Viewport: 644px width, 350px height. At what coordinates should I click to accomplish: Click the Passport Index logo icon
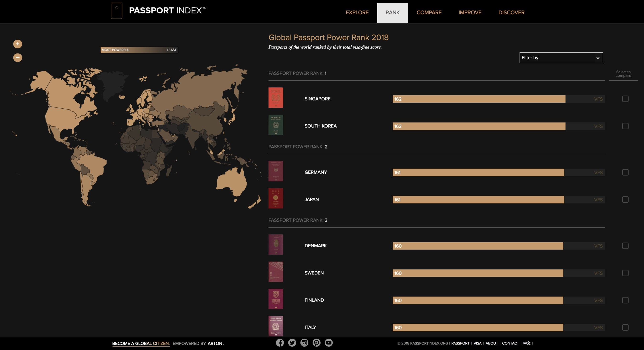(x=116, y=11)
